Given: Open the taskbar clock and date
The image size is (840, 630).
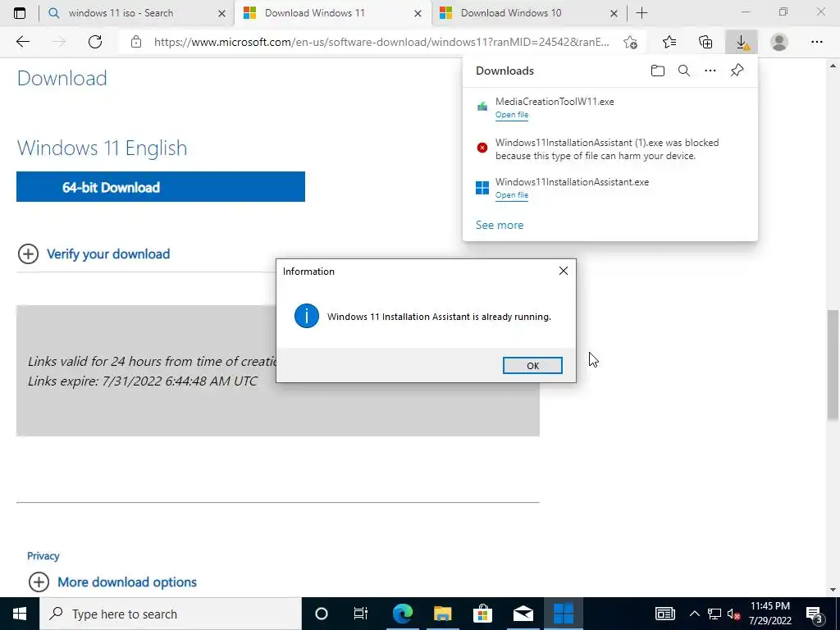Looking at the screenshot, I should coord(769,614).
